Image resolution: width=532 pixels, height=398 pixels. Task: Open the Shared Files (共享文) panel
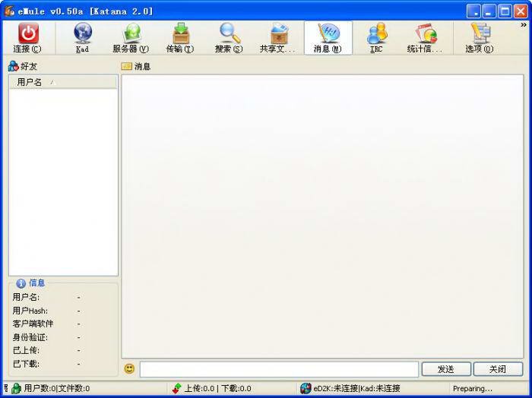pos(277,34)
